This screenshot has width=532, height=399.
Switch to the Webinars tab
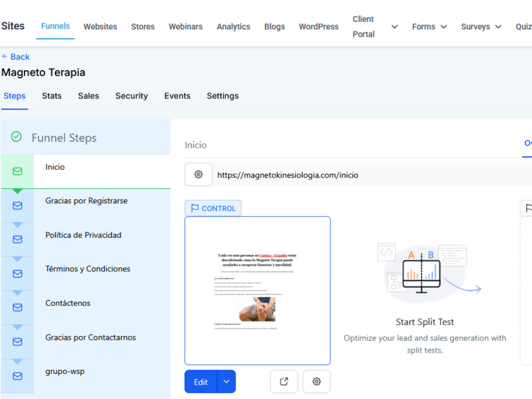pyautogui.click(x=186, y=27)
